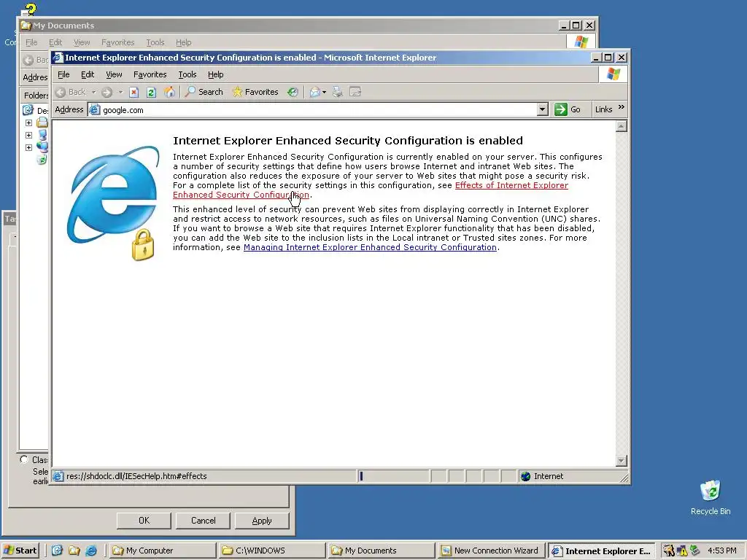This screenshot has width=747, height=560.
Task: Click the scroll up arrow of page scrollbar
Action: [x=622, y=126]
